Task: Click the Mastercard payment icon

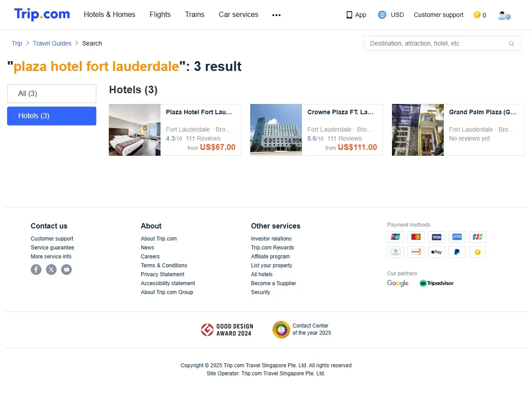Action: [416, 237]
